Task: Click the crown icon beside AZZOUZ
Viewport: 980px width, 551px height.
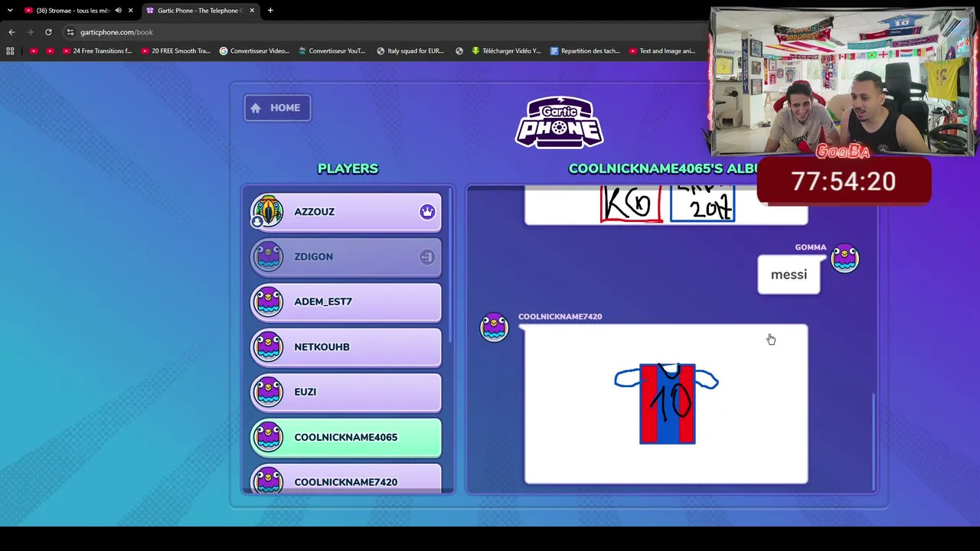Action: coord(427,212)
